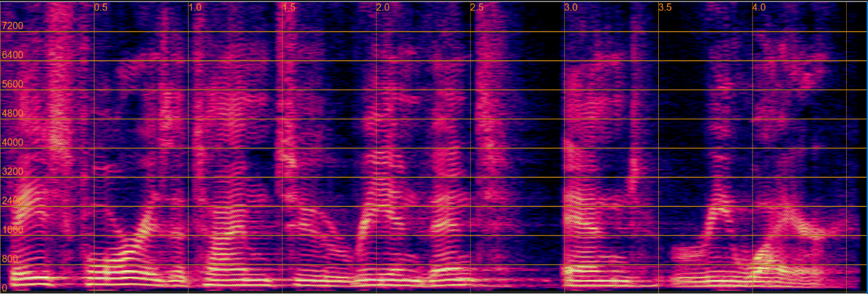Click the 800 Hz frequency label

point(10,258)
